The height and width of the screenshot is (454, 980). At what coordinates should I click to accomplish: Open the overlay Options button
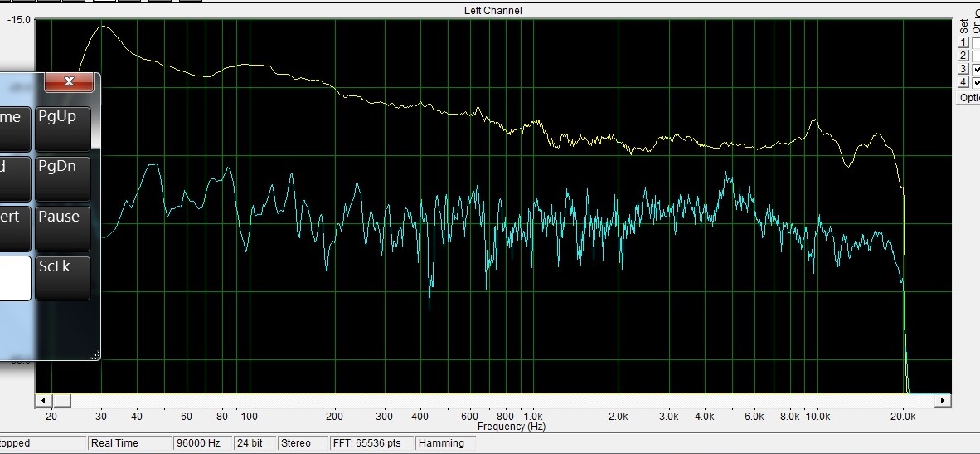[x=968, y=97]
